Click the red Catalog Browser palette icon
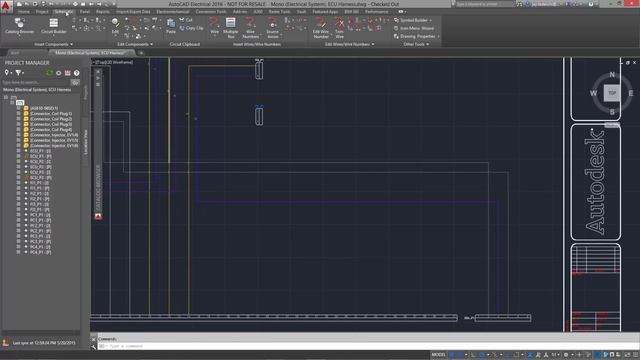 pyautogui.click(x=98, y=216)
